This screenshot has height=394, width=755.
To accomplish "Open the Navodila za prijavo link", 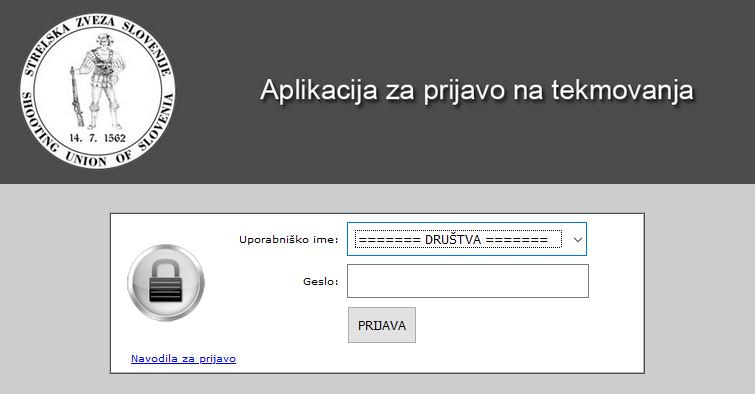I will 183,358.
